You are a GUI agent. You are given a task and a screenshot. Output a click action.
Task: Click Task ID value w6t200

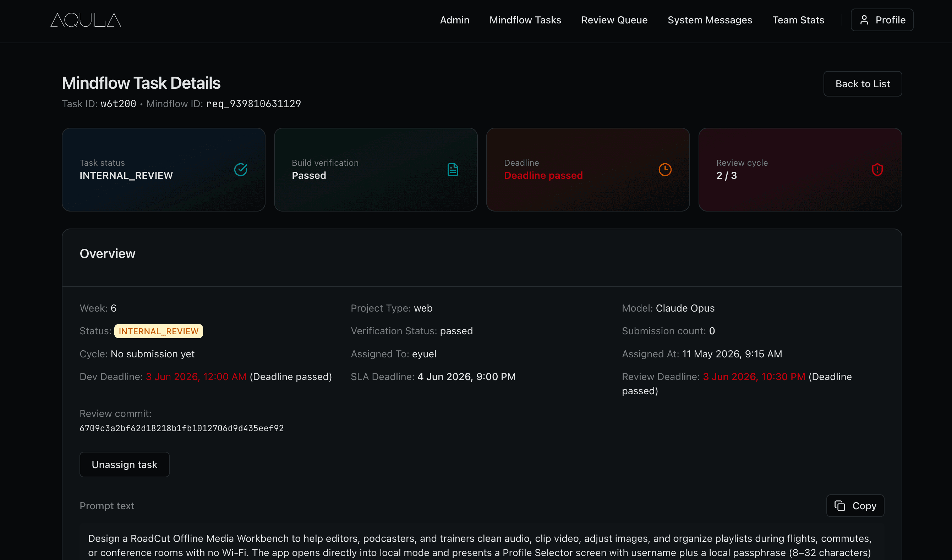[118, 104]
